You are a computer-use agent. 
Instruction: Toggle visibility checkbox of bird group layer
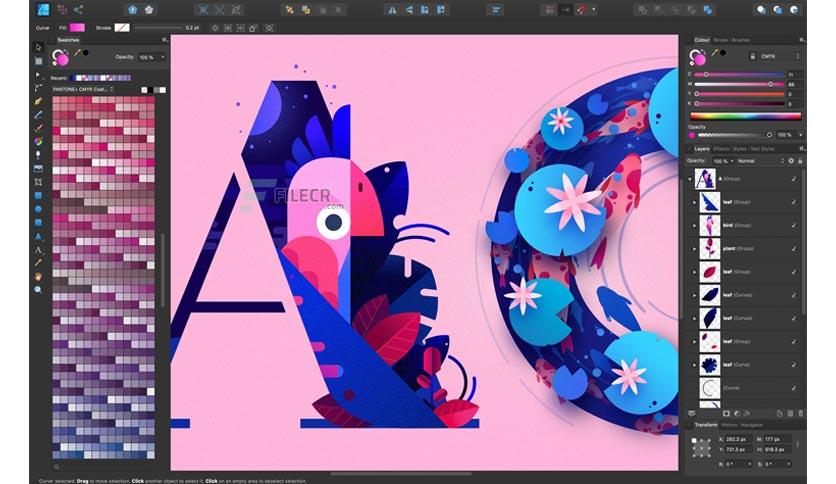pyautogui.click(x=794, y=225)
